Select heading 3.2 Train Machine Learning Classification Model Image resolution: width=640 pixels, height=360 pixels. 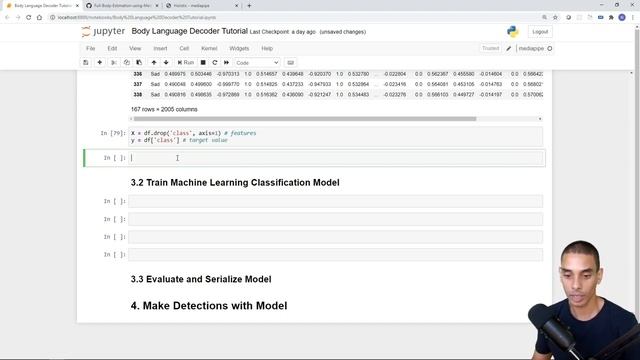click(235, 182)
